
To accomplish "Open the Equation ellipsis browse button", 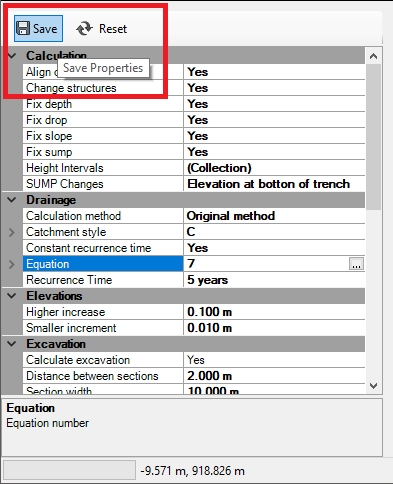I will point(356,264).
